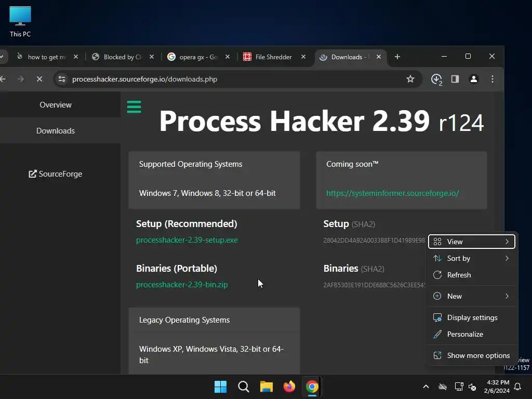
Task: Open network status tray icon
Action: (x=459, y=387)
